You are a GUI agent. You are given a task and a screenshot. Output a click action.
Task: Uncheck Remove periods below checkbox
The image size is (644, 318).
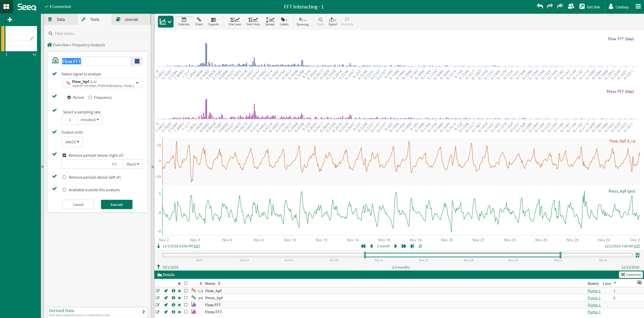[x=65, y=155]
